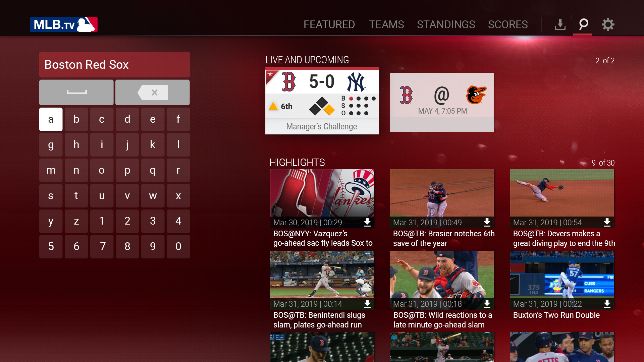The height and width of the screenshot is (362, 644).
Task: View the SCORES section
Action: click(508, 24)
